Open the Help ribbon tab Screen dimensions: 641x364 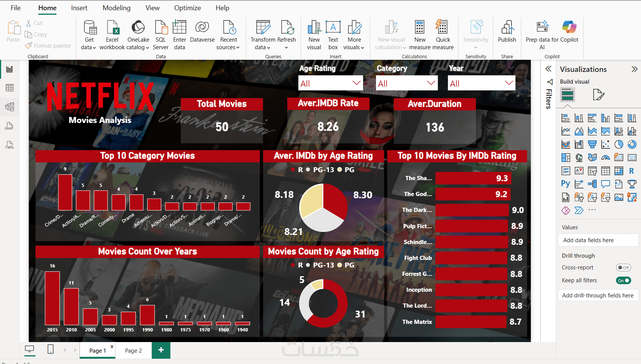[x=223, y=8]
